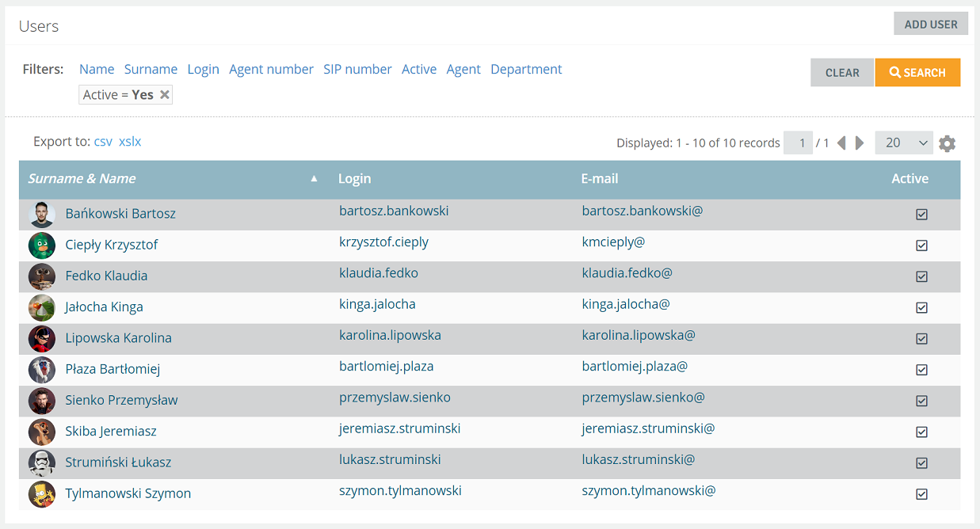Viewport: 980px width, 529px height.
Task: Click Strumiński Łukasz avatar
Action: pyautogui.click(x=42, y=463)
